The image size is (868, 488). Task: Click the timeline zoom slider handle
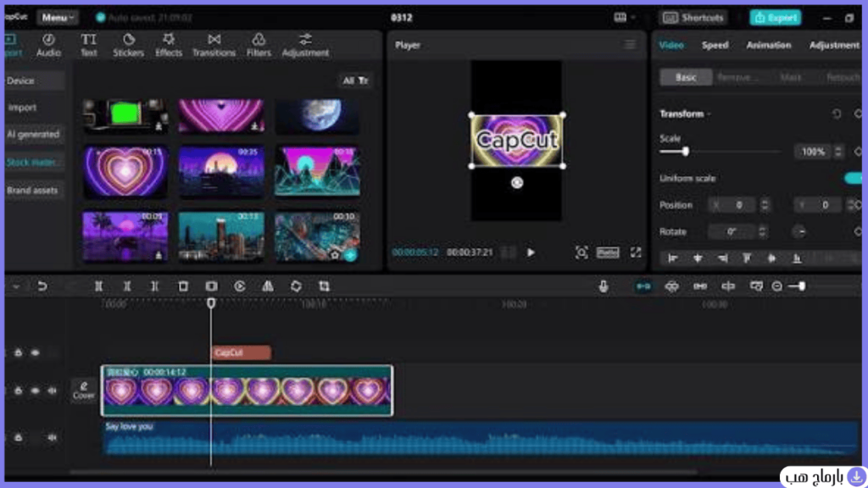tap(802, 286)
